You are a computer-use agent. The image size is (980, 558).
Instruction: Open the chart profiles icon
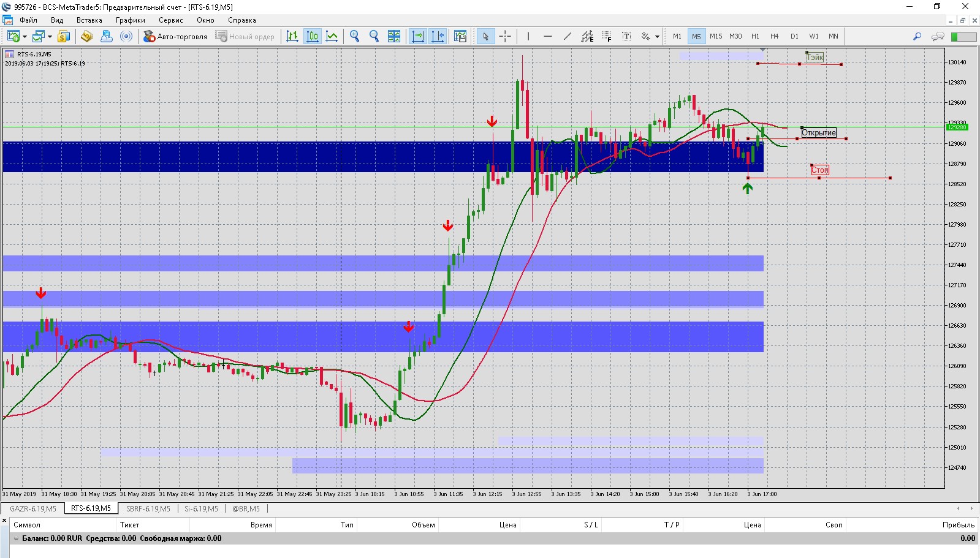(x=39, y=37)
